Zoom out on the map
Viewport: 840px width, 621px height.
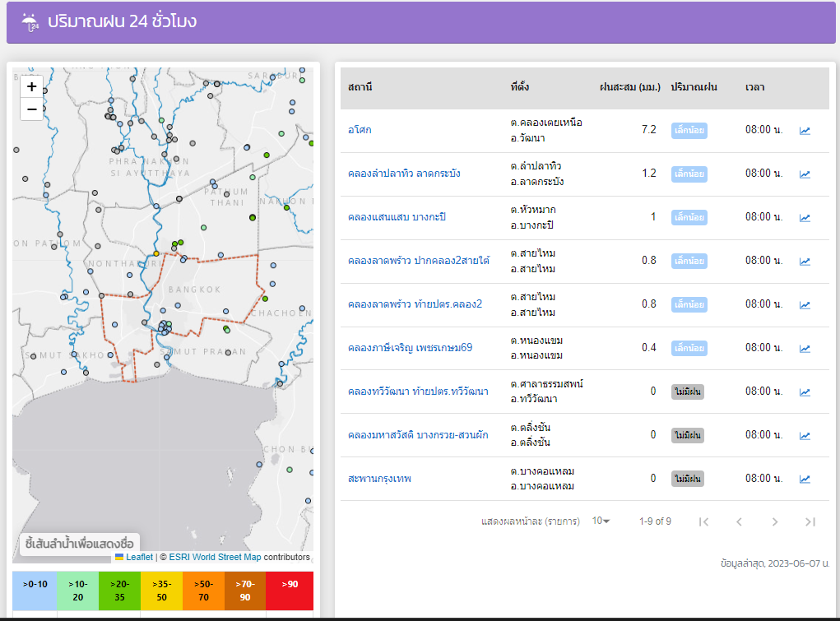(31, 109)
